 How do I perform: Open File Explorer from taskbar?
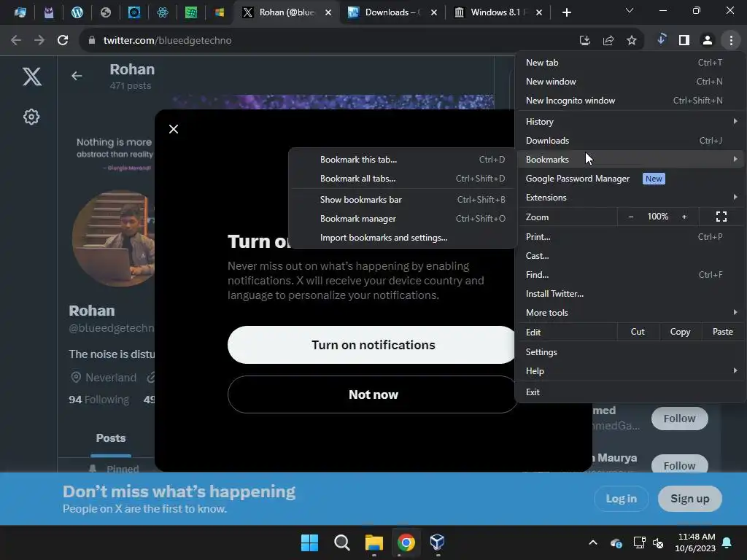click(x=374, y=542)
